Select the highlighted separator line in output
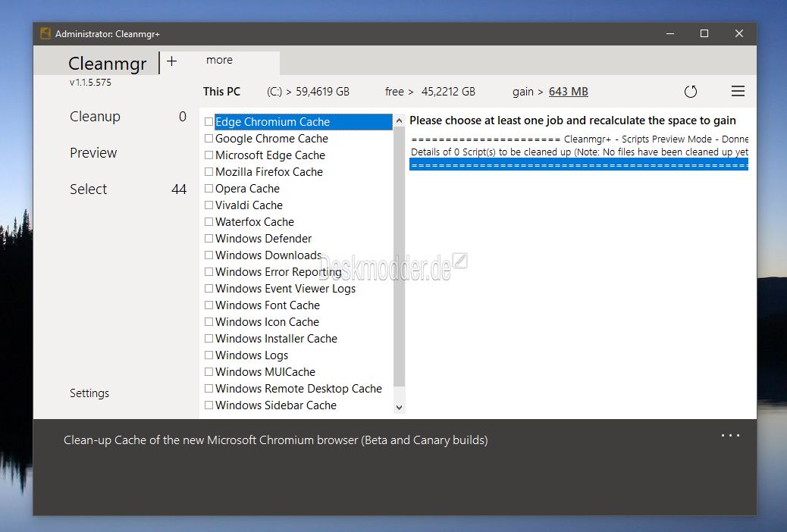This screenshot has height=532, width=787. (578, 164)
